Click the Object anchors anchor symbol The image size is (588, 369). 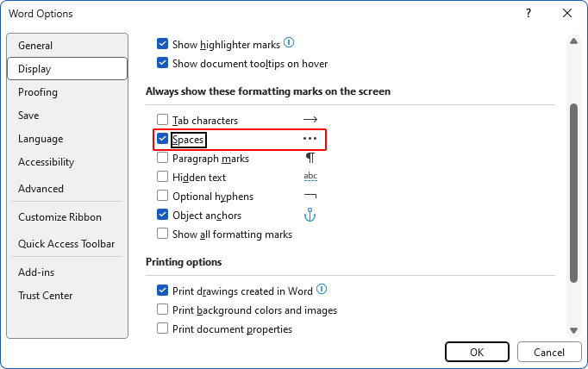[310, 215]
